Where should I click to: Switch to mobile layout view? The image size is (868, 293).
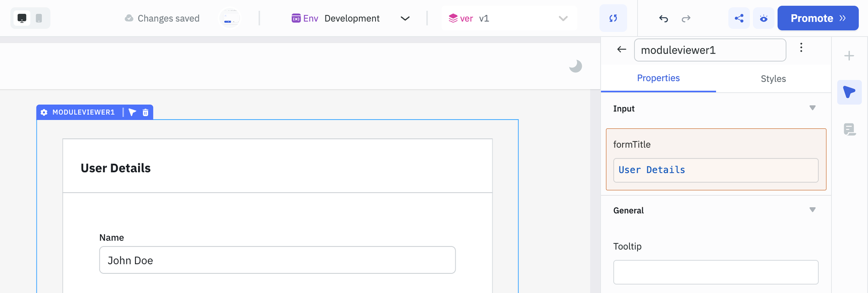39,18
